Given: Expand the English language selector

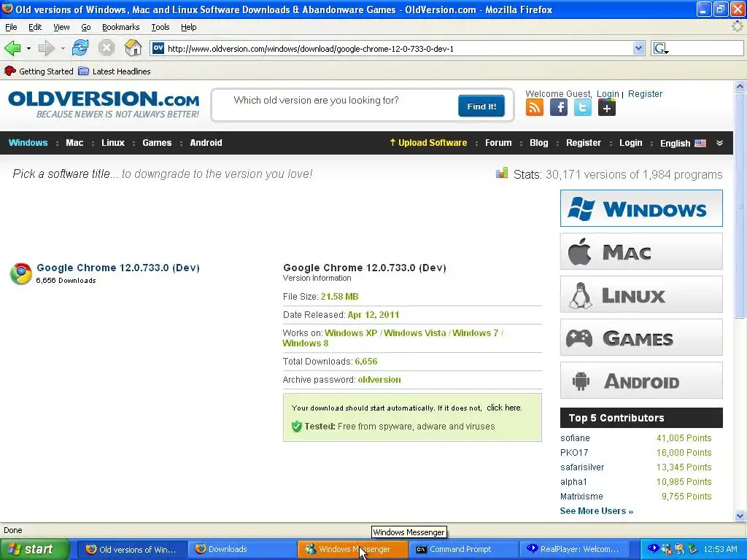Looking at the screenshot, I should pyautogui.click(x=683, y=144).
